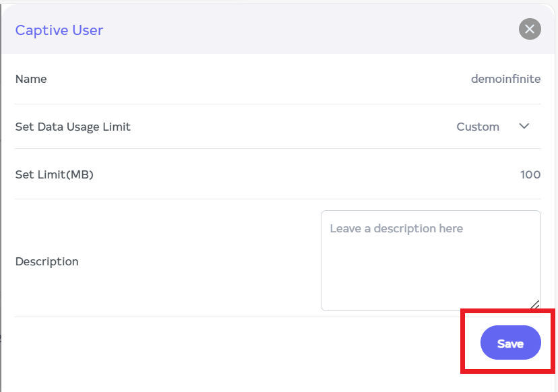Click the Save button
This screenshot has height=392, width=558.
click(x=510, y=344)
